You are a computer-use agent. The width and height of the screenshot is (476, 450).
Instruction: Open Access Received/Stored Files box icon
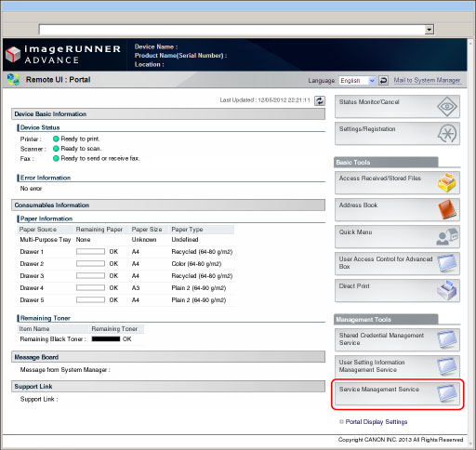447,182
